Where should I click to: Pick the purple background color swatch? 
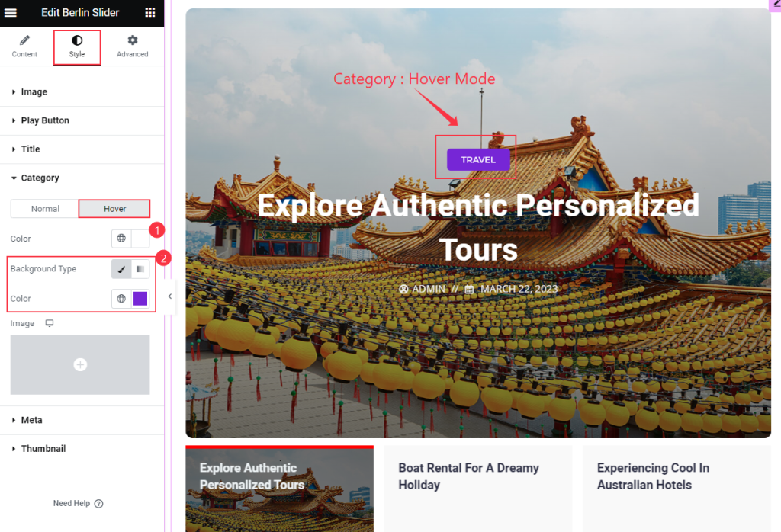tap(140, 299)
